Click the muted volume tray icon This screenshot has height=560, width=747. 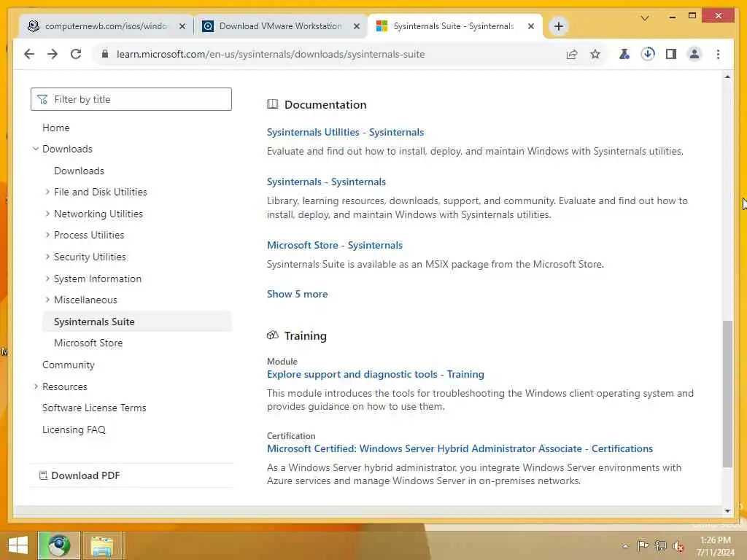(678, 546)
